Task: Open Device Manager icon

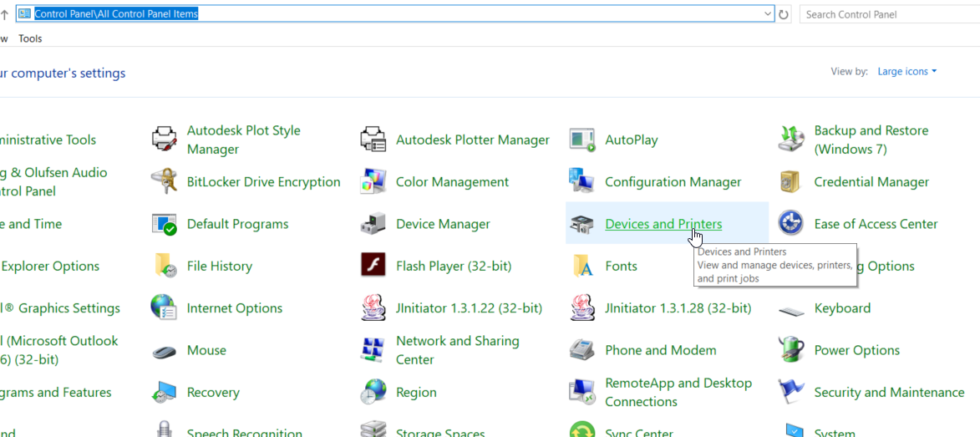Action: point(373,224)
